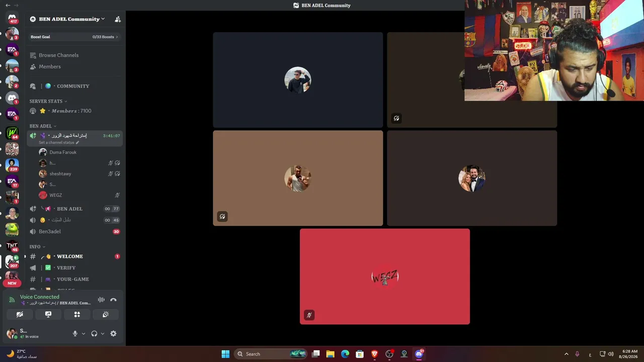644x362 pixels.
Task: Open server with 417 badge
Action: click(12, 18)
